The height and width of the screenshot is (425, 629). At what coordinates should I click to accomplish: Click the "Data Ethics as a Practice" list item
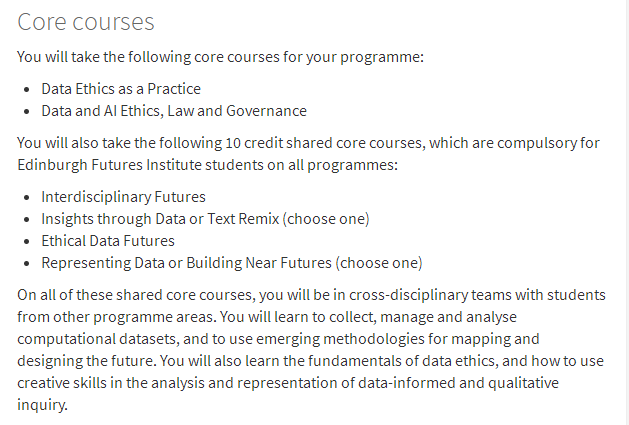(x=120, y=89)
